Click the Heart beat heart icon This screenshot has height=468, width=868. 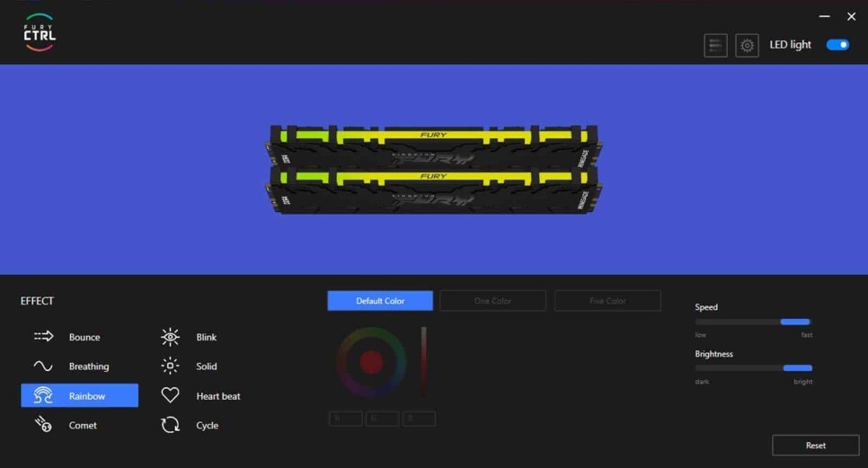coord(170,395)
